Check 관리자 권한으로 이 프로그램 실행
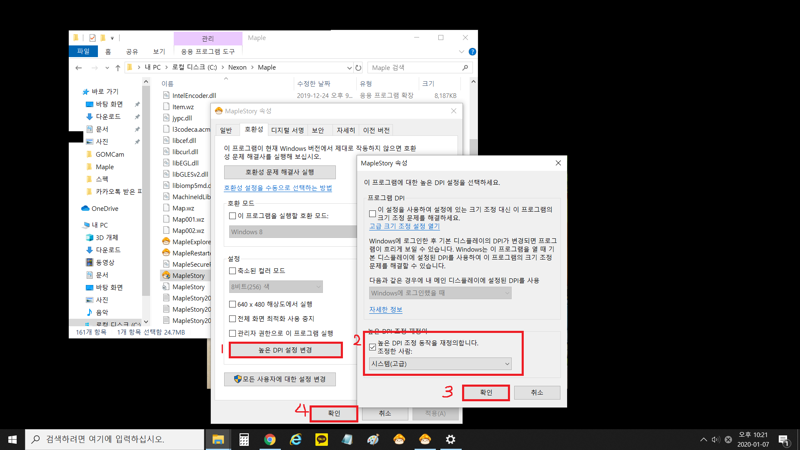Image resolution: width=800 pixels, height=450 pixels. [x=233, y=333]
